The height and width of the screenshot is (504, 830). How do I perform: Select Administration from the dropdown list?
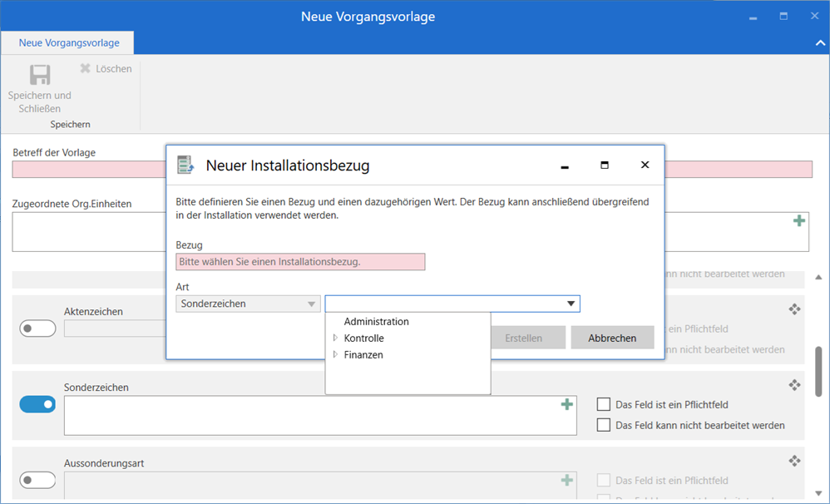(376, 322)
